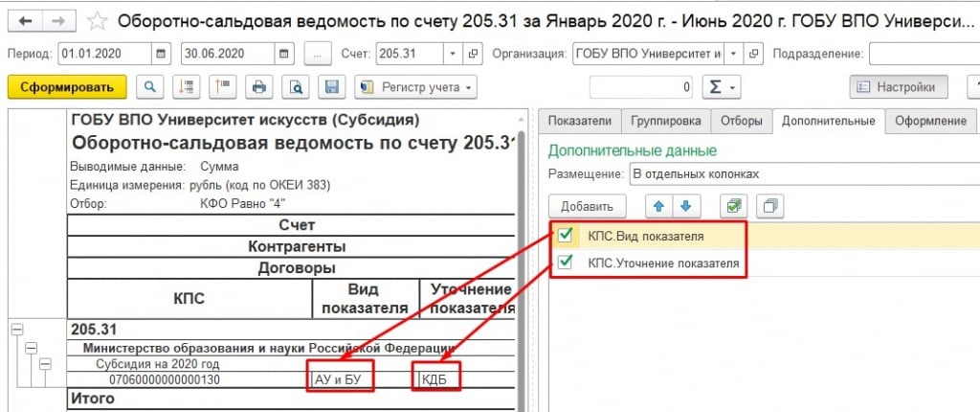Click the Сформировать button
Image resolution: width=980 pixels, height=412 pixels.
tap(67, 87)
